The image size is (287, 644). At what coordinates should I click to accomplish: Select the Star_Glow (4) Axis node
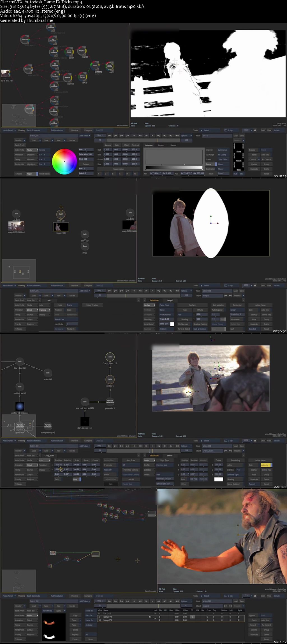20,361
